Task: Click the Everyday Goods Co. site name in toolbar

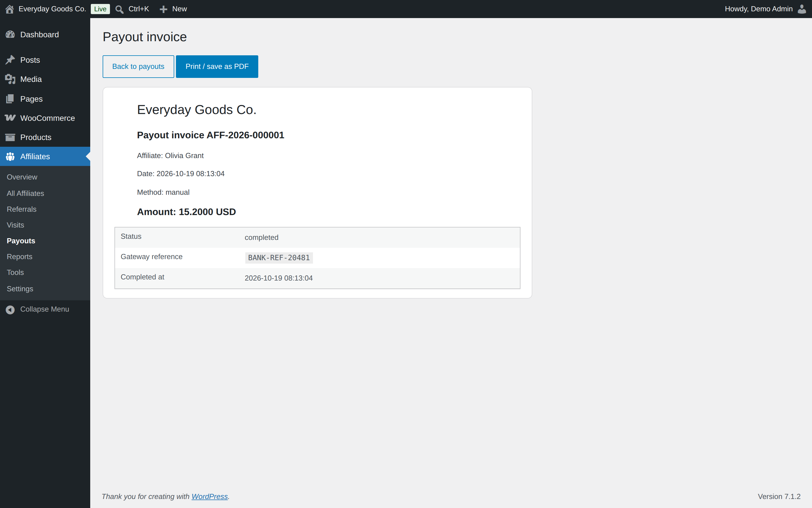Action: coord(52,9)
